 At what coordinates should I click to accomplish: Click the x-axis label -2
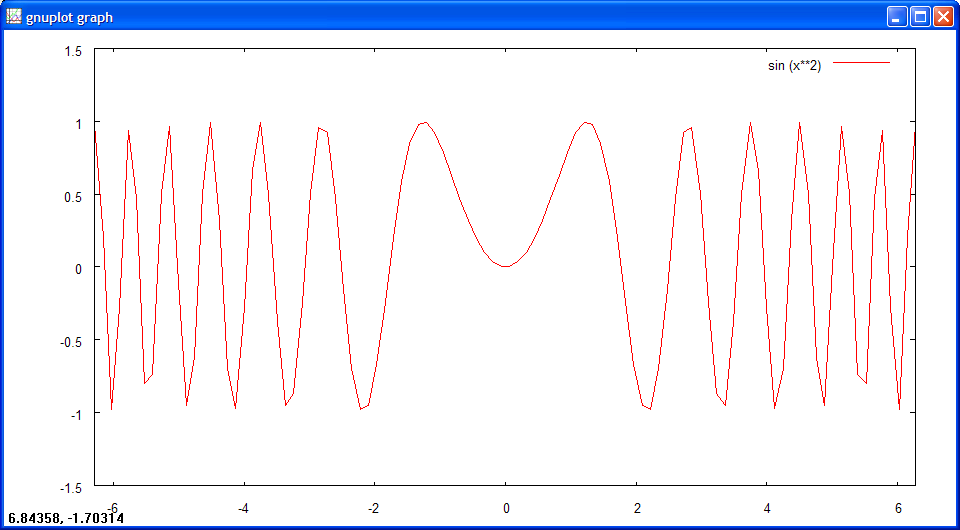click(375, 507)
